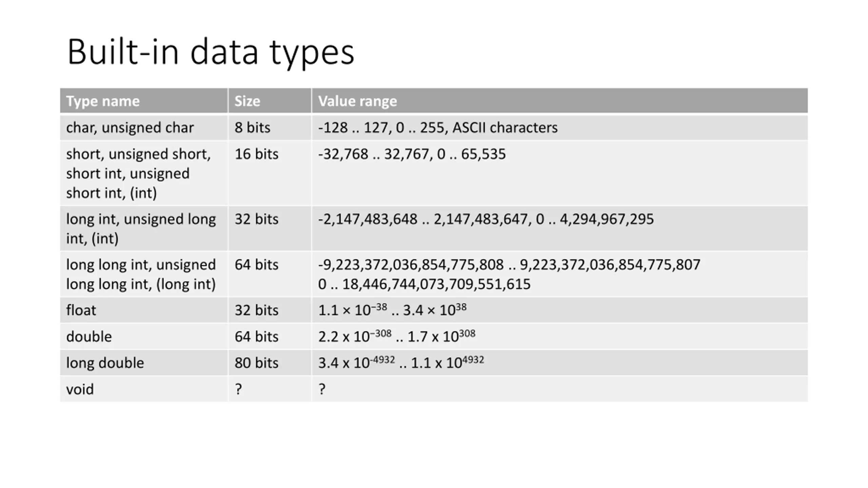Select the short int type names cell

[144, 173]
